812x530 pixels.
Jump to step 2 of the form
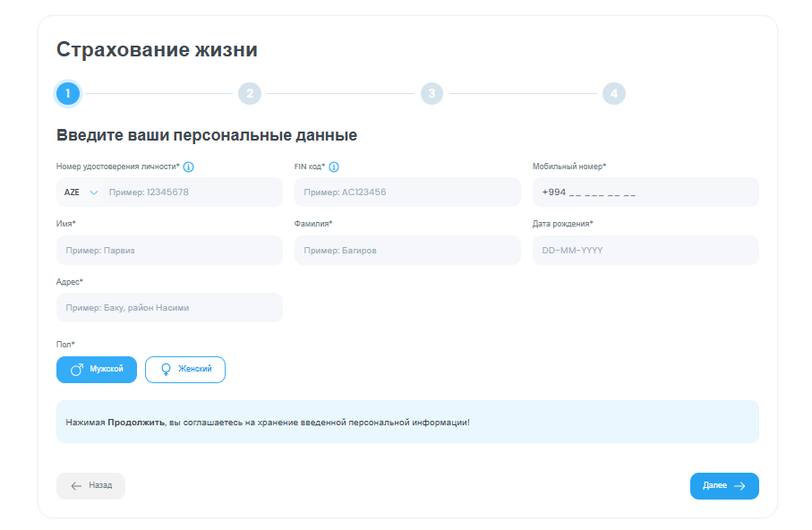[x=249, y=93]
